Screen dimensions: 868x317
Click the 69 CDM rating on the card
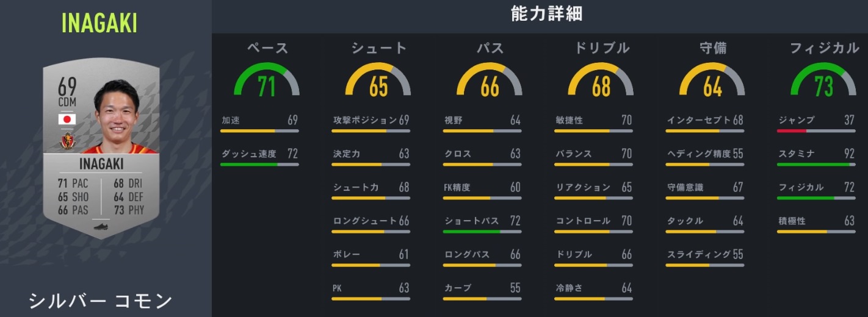[x=67, y=91]
